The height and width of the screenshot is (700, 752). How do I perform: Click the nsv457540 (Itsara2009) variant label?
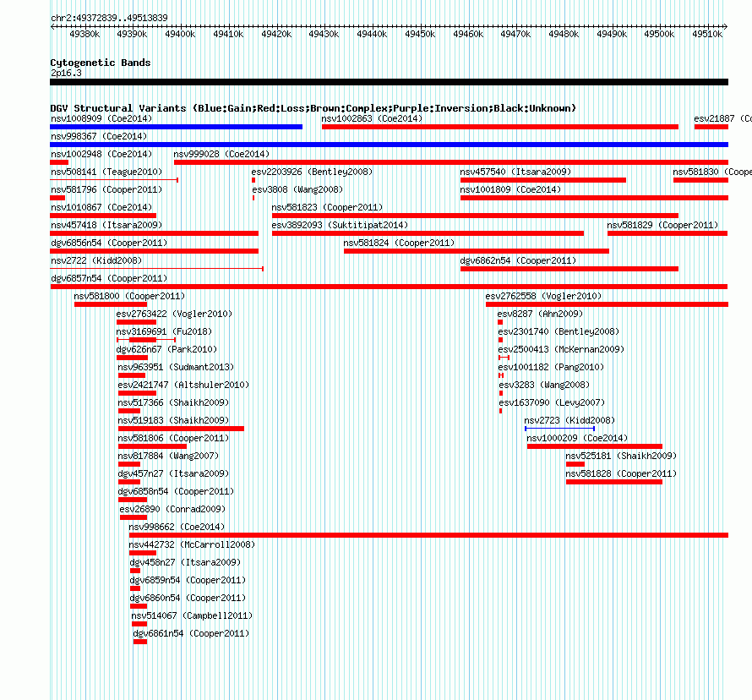coord(515,172)
